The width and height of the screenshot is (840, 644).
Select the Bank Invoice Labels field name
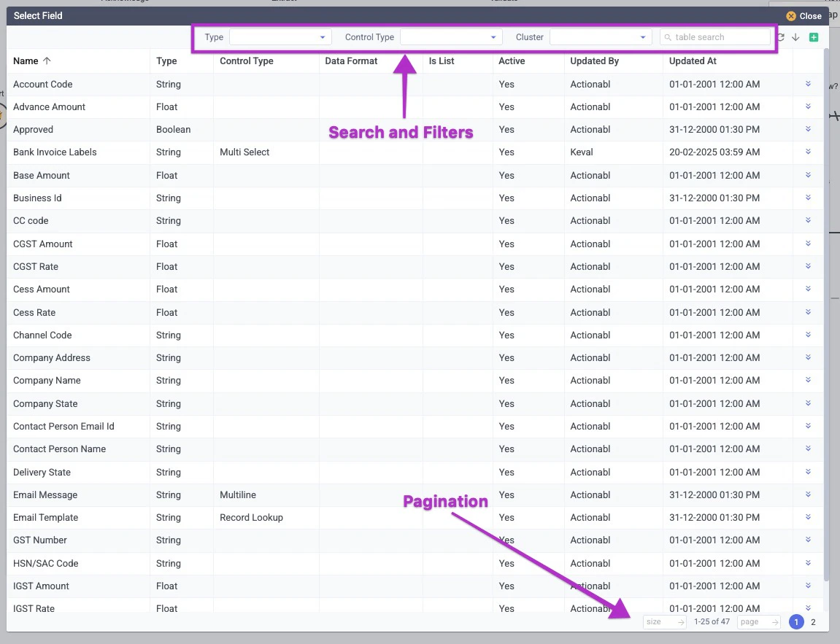pyautogui.click(x=55, y=152)
